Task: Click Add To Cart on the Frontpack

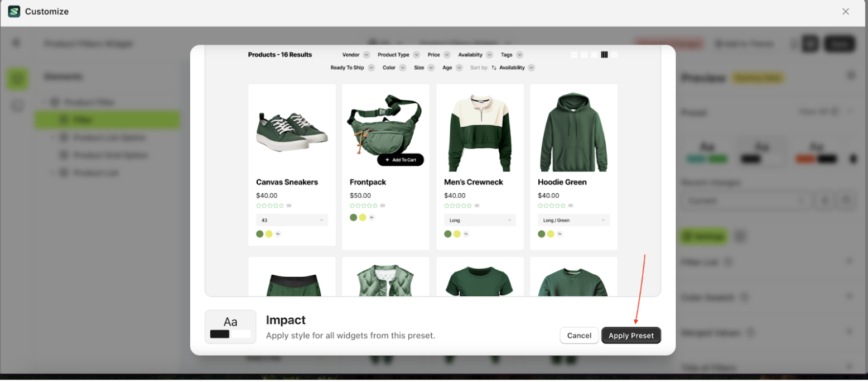Action: tap(401, 160)
